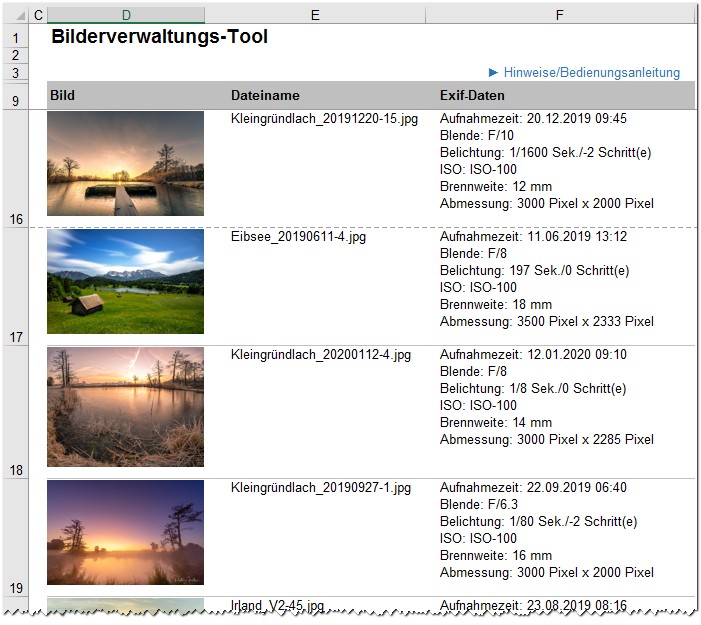This screenshot has width=701, height=625.
Task: Click Brennweite: 14 mm
Action: pyautogui.click(x=495, y=422)
